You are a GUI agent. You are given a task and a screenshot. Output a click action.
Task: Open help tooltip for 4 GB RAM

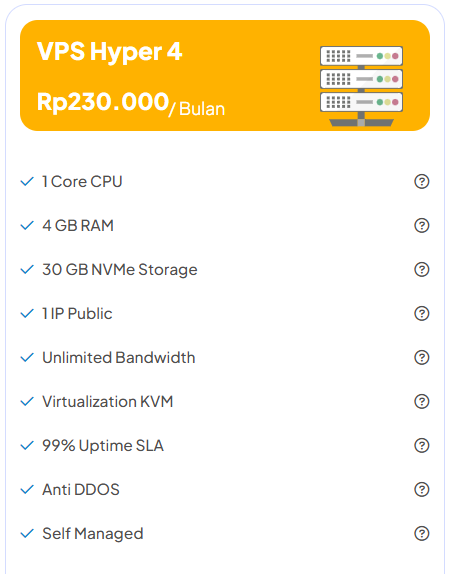[x=421, y=226]
